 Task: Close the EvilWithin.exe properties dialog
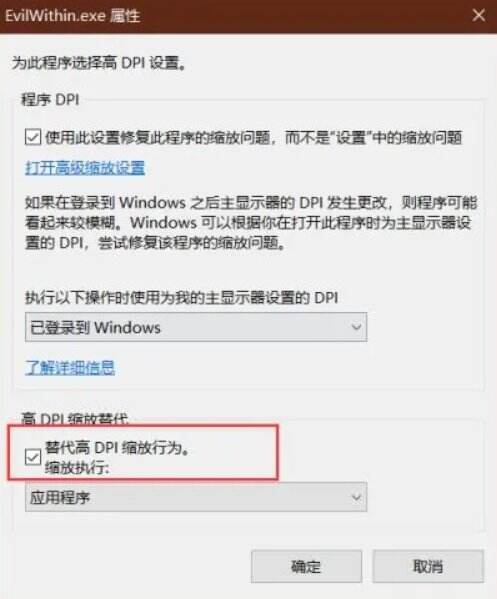478,15
